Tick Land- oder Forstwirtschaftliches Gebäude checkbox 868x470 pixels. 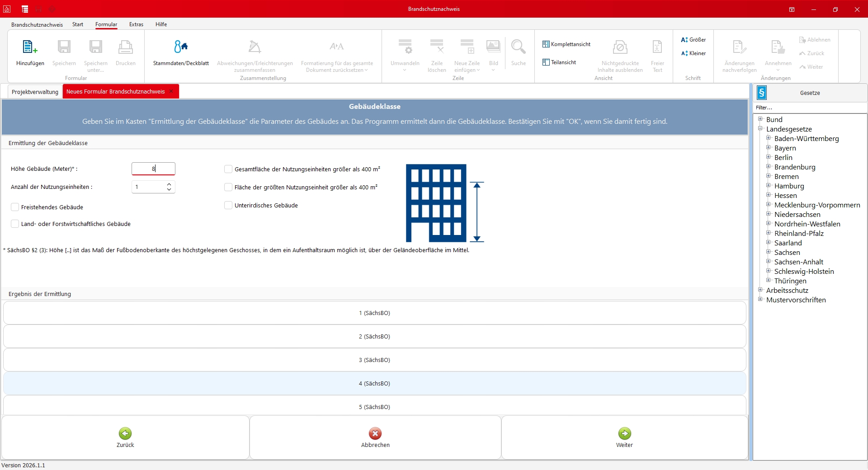coord(15,224)
